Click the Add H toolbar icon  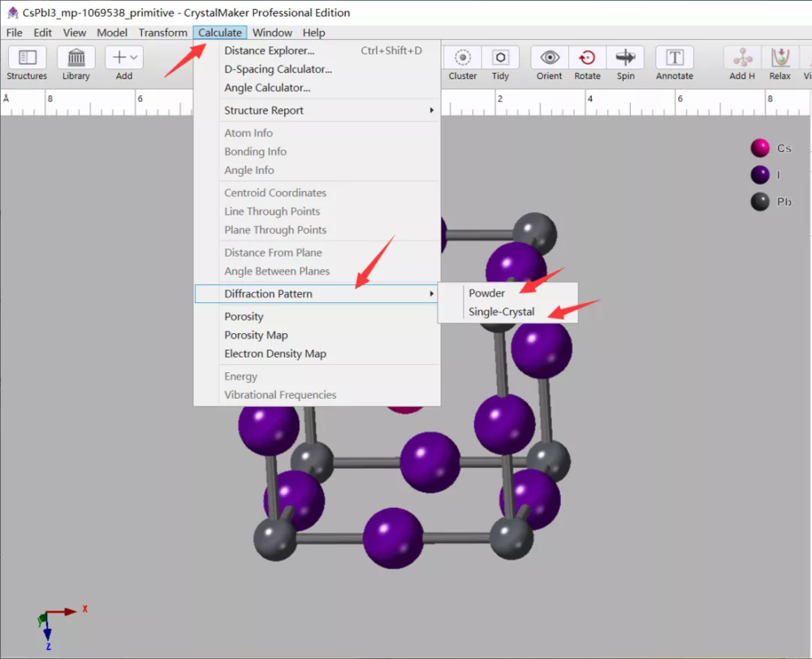click(742, 57)
